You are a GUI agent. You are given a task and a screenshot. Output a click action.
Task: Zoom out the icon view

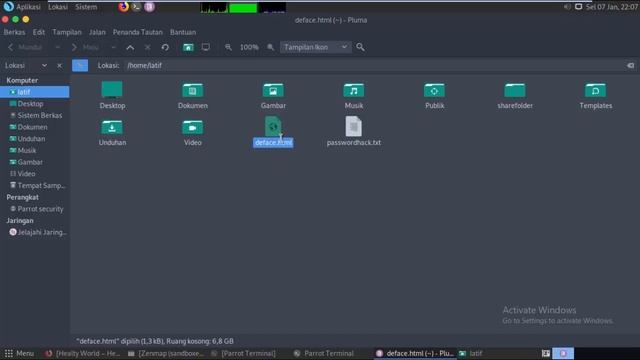click(x=228, y=47)
